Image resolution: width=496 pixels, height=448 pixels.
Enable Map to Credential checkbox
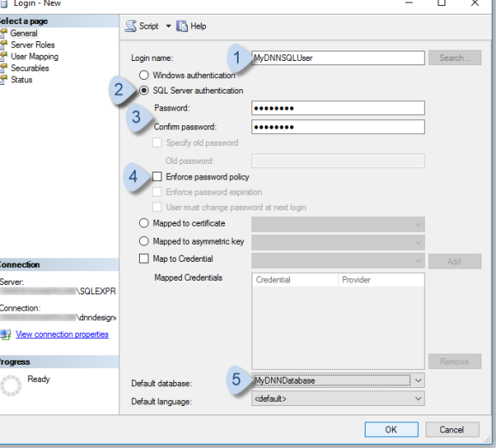143,258
